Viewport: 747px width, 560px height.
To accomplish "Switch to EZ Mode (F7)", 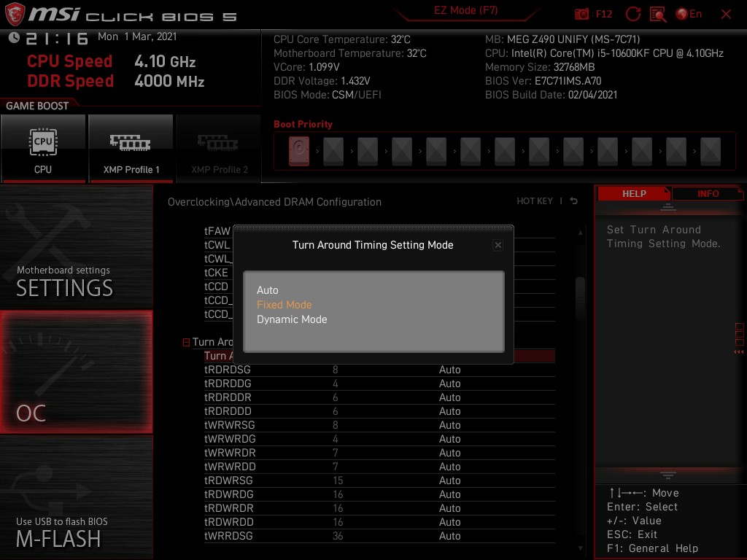I will [x=465, y=10].
